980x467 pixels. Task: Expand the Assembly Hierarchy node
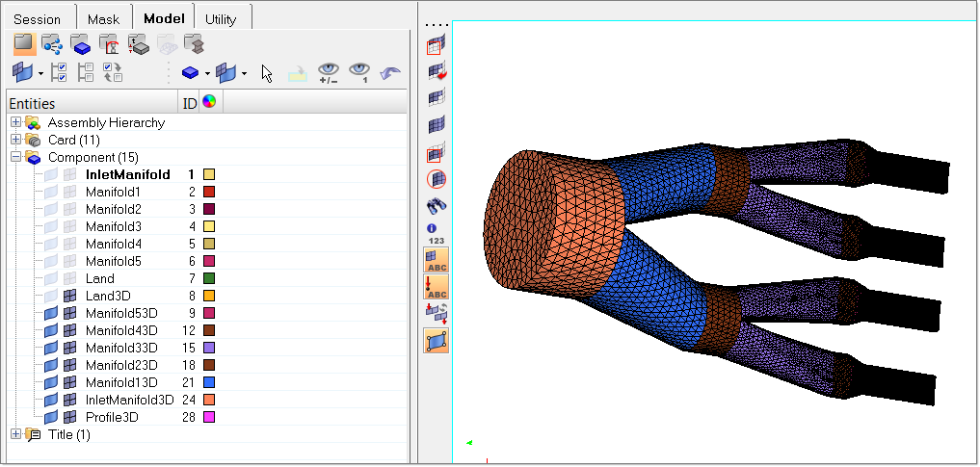coord(15,122)
